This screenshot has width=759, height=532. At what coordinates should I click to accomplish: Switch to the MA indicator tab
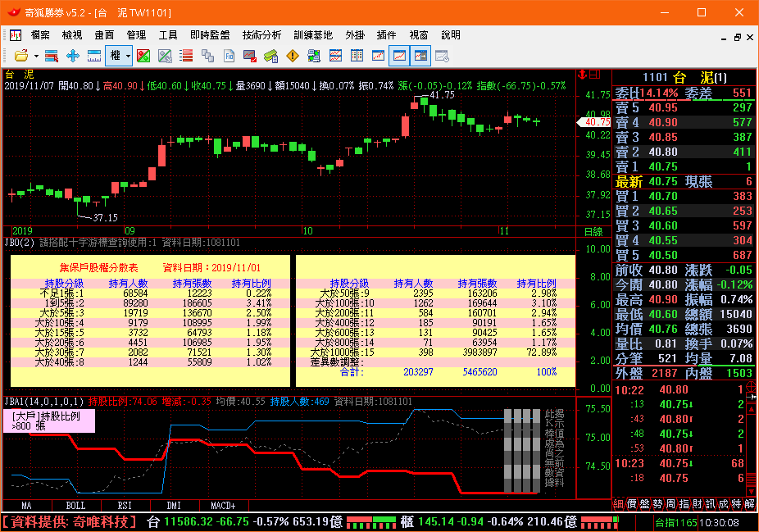[26, 506]
